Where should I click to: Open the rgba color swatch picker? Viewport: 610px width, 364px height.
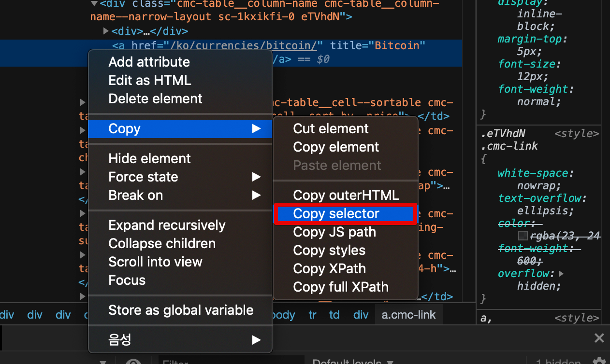click(x=523, y=236)
